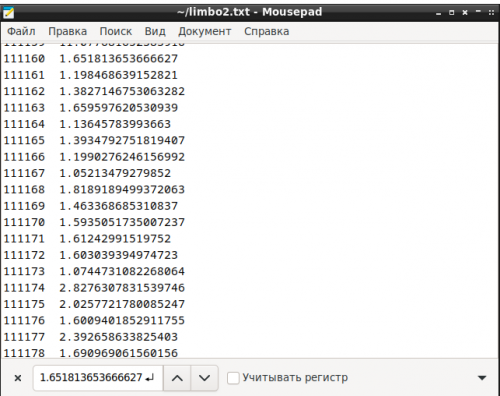Click the value 1.3934792751819407
This screenshot has width=500, height=396.
122,140
